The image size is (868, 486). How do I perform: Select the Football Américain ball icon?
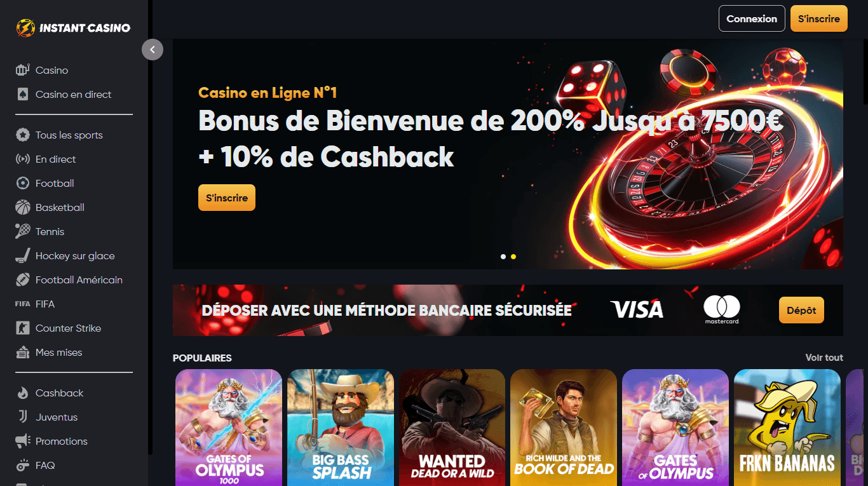23,280
